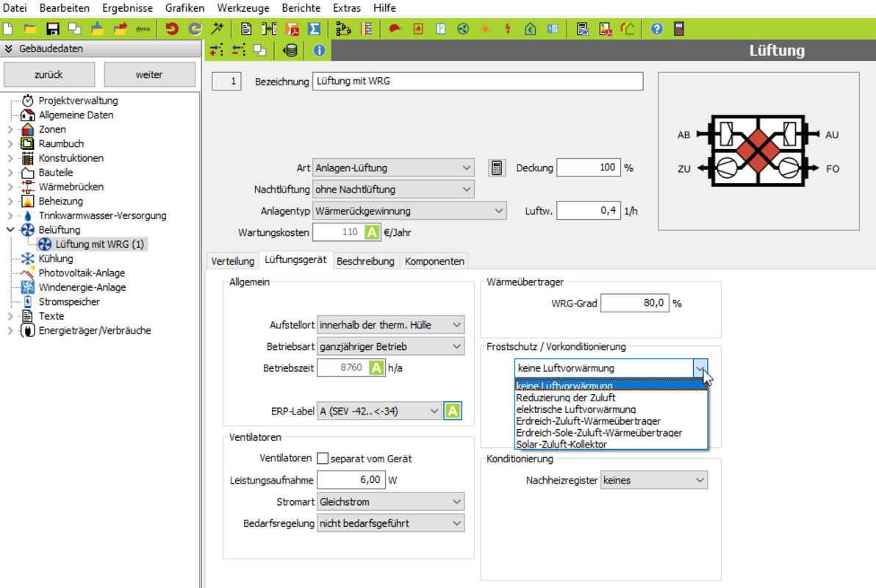Select 'elektrische Luftvorwärmung' option
876x588 pixels.
(x=611, y=409)
